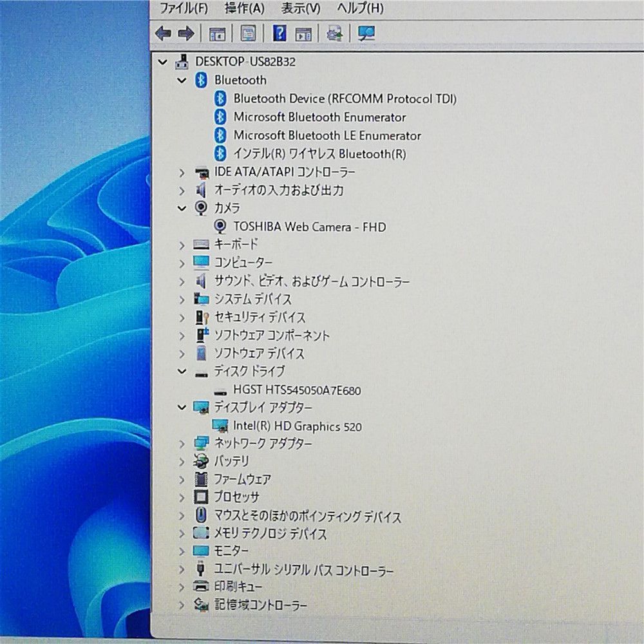
Task: Select HGST HTS545050A7E680 disk drive
Action: point(297,390)
